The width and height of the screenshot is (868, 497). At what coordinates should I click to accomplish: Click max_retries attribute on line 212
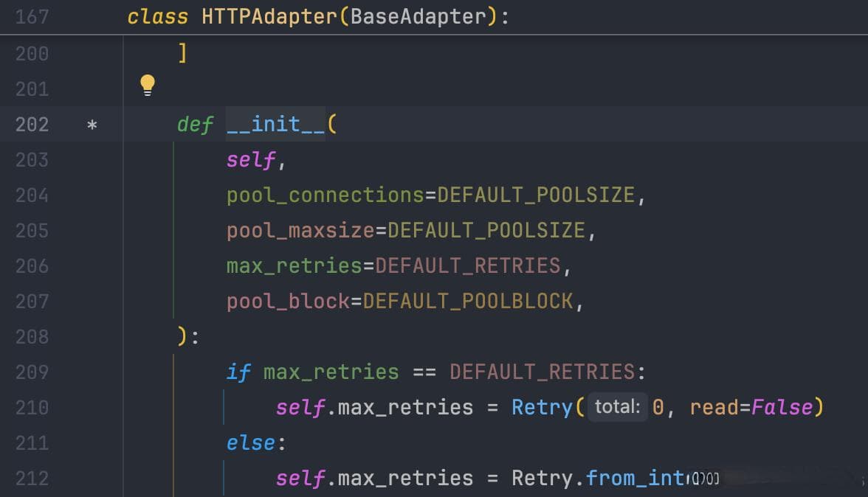coord(405,479)
